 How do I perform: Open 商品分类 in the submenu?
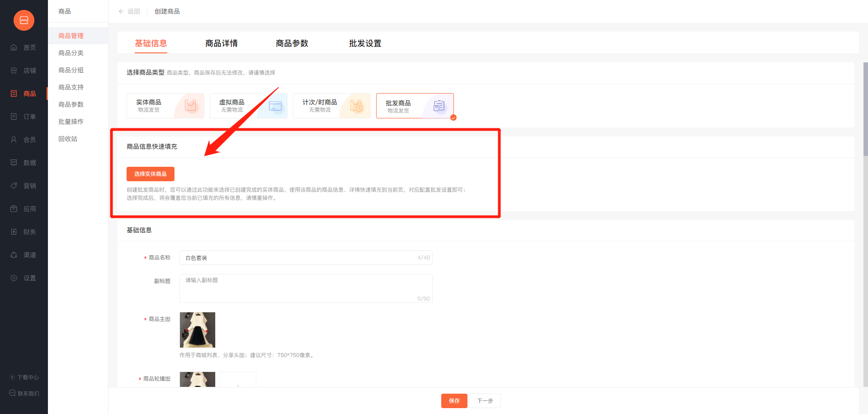(x=71, y=53)
